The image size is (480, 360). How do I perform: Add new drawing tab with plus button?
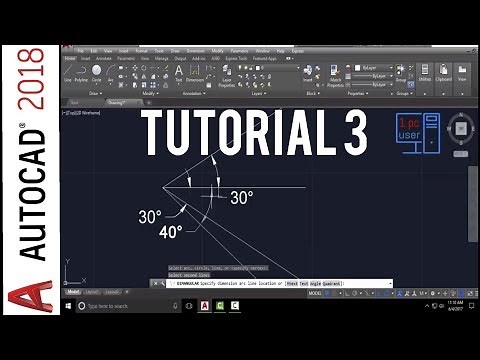[149, 103]
